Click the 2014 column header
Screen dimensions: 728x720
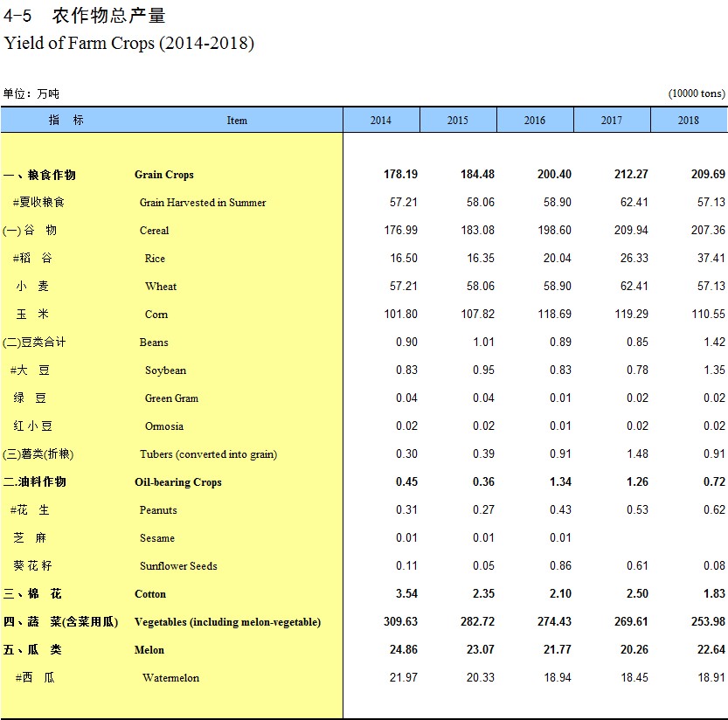pos(381,121)
